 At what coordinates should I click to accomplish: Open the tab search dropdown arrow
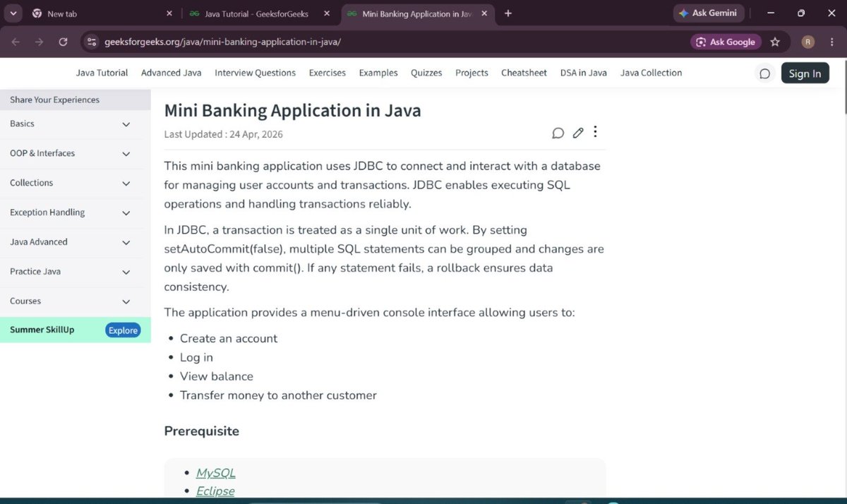click(x=13, y=13)
